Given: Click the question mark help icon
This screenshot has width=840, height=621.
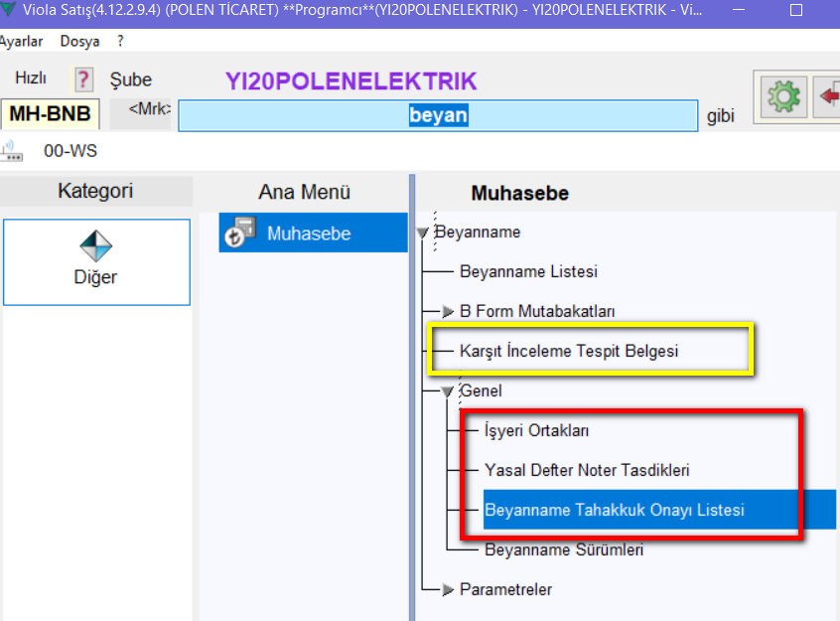Looking at the screenshot, I should (84, 79).
